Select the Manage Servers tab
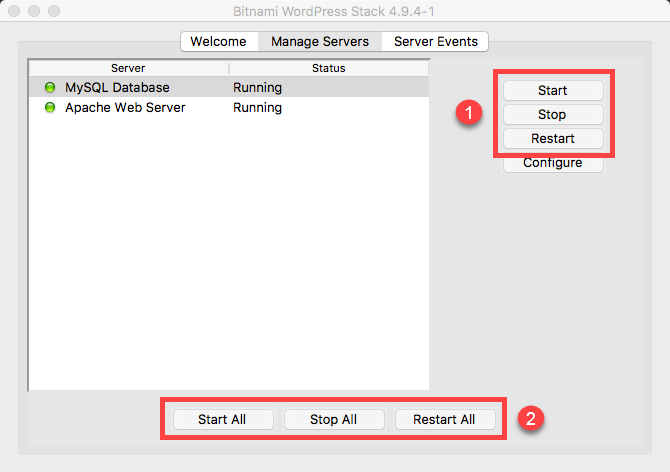 click(x=320, y=41)
